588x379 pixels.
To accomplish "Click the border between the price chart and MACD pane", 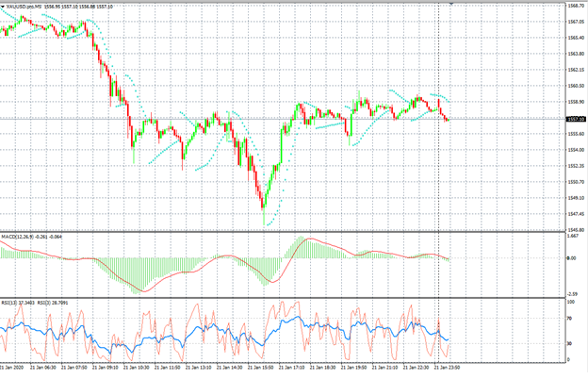I will pos(283,232).
